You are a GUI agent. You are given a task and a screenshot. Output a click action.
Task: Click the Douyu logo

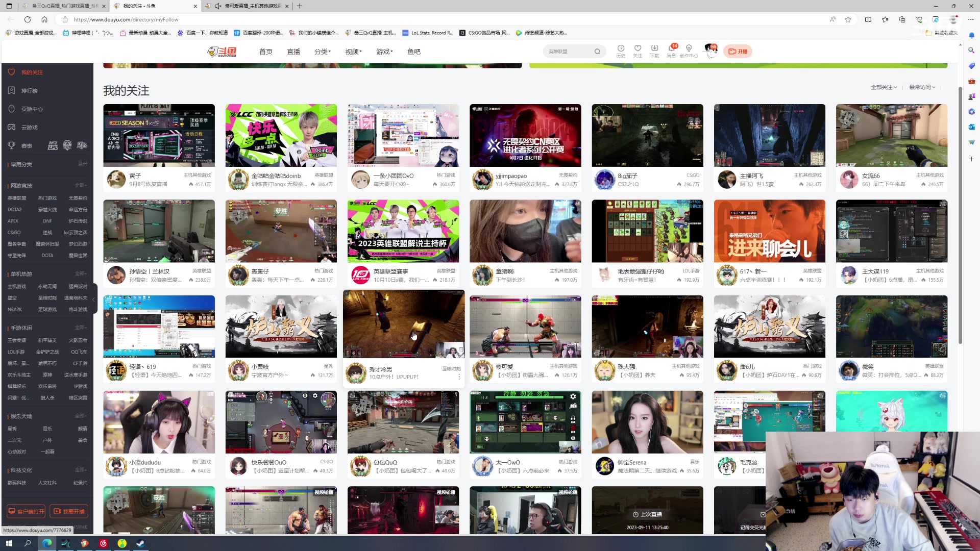223,52
